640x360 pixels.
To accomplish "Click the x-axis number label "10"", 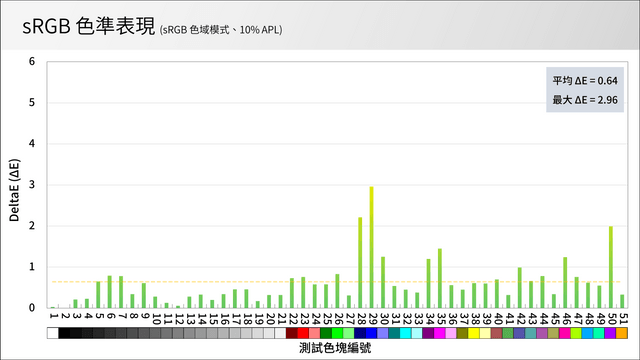I will 156,319.
